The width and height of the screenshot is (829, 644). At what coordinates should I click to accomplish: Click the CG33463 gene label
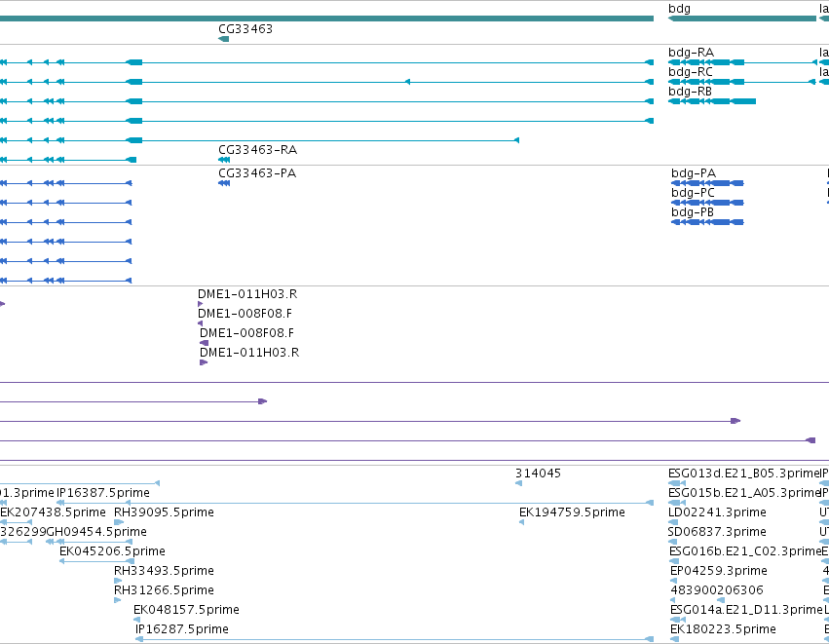(x=245, y=29)
